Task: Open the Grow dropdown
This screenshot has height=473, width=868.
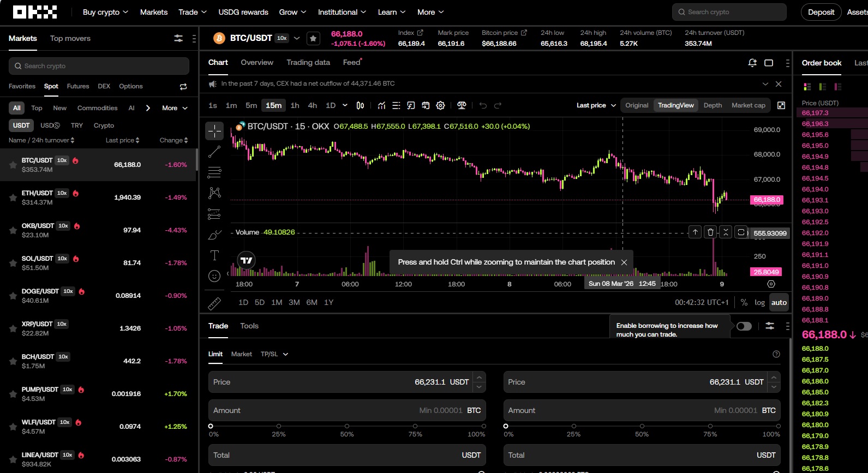Action: pos(292,12)
